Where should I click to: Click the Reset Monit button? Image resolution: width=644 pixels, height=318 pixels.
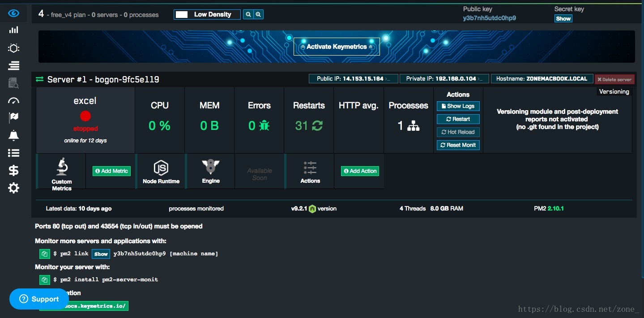[x=458, y=145]
